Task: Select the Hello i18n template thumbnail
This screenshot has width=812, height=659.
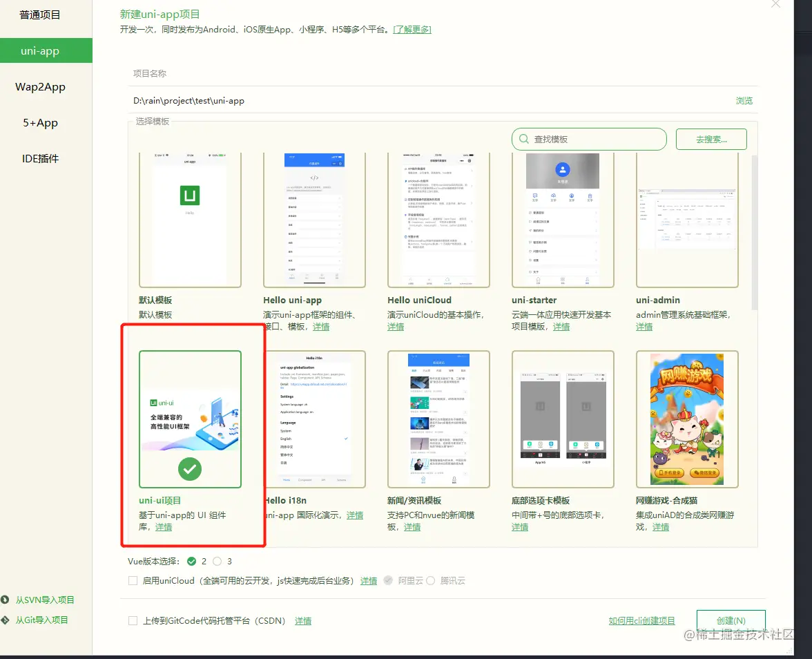Action: point(316,419)
